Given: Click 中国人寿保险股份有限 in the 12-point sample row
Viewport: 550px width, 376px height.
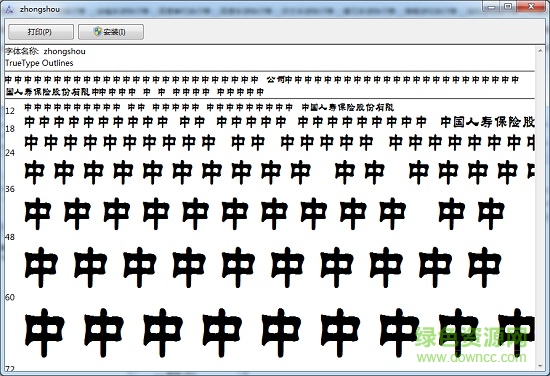Looking at the screenshot, I should coord(348,107).
